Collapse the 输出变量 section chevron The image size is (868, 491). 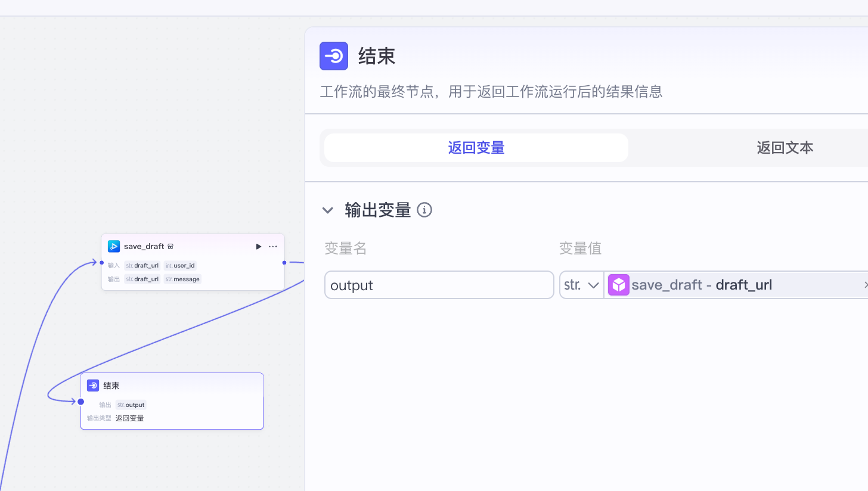click(x=327, y=210)
